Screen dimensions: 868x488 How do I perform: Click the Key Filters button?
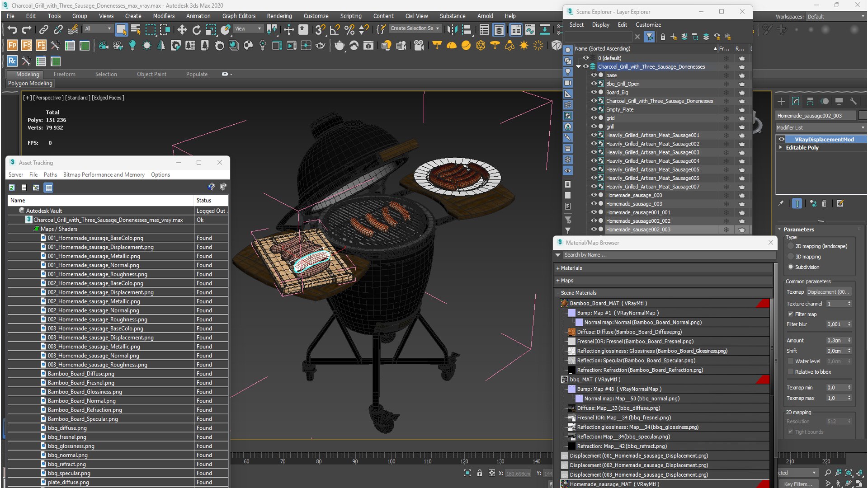[798, 484]
